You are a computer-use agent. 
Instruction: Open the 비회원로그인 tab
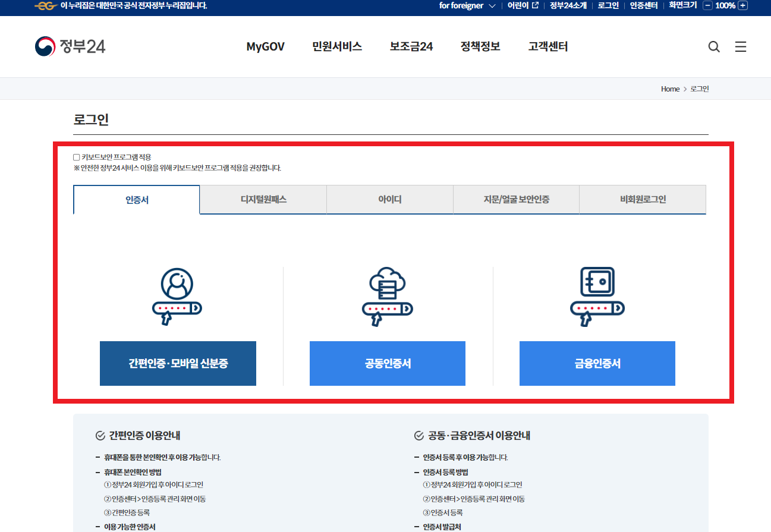(643, 200)
